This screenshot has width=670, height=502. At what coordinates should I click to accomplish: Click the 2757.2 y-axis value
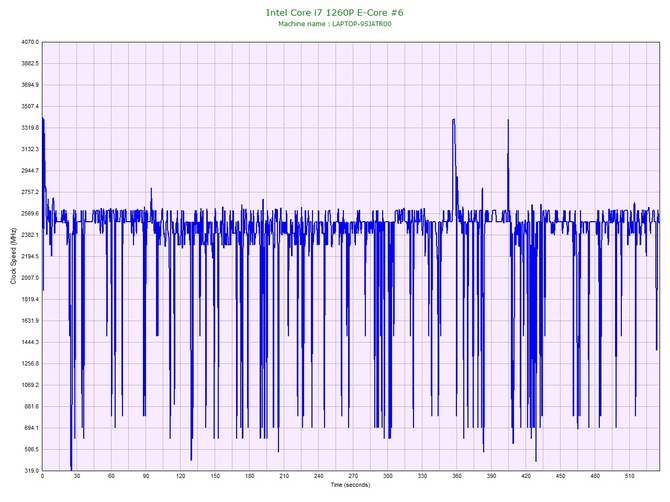point(30,192)
